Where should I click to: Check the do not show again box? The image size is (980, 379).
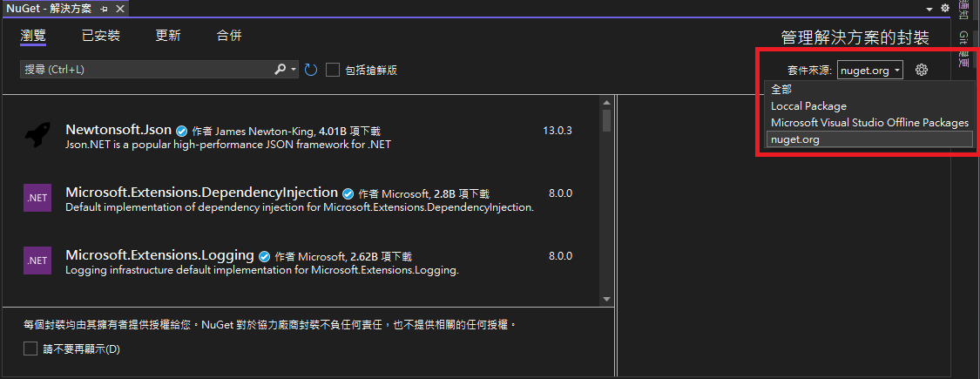(30, 349)
